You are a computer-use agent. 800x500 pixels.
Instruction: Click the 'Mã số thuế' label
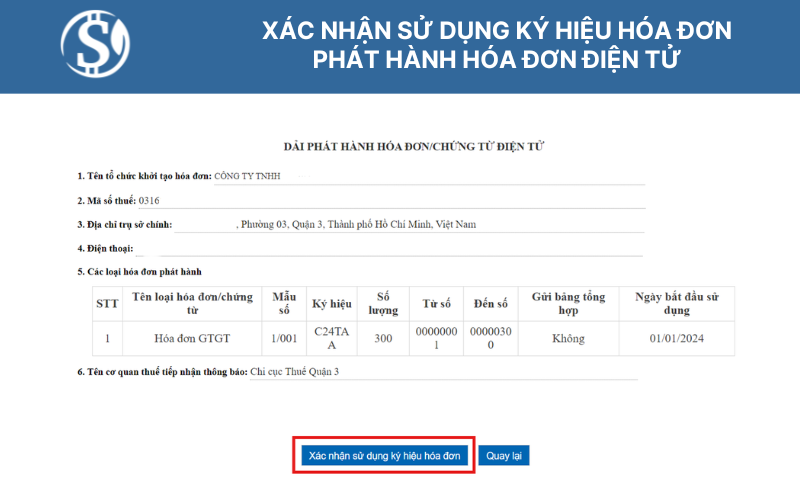(x=107, y=201)
